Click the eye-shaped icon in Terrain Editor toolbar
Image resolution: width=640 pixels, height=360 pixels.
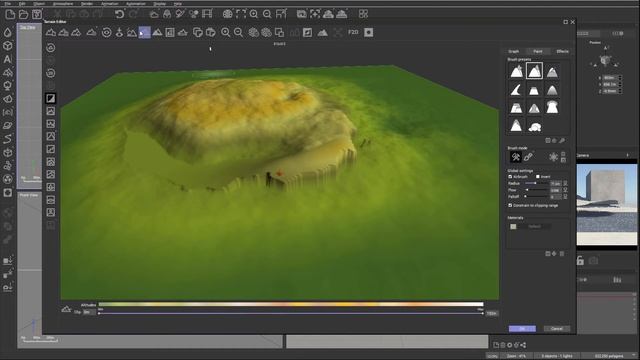point(107,32)
